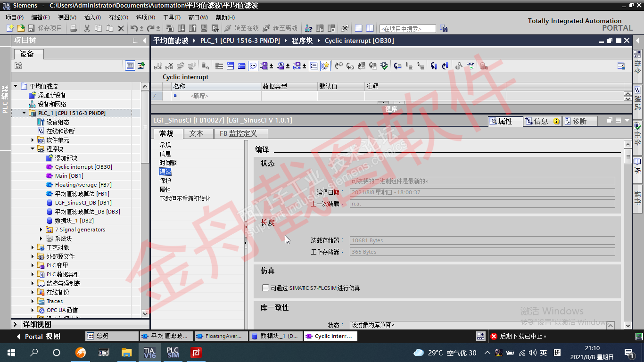Click the Insert network icon in editor toolbar
Viewport: 644px width, 362px height.
[158, 66]
